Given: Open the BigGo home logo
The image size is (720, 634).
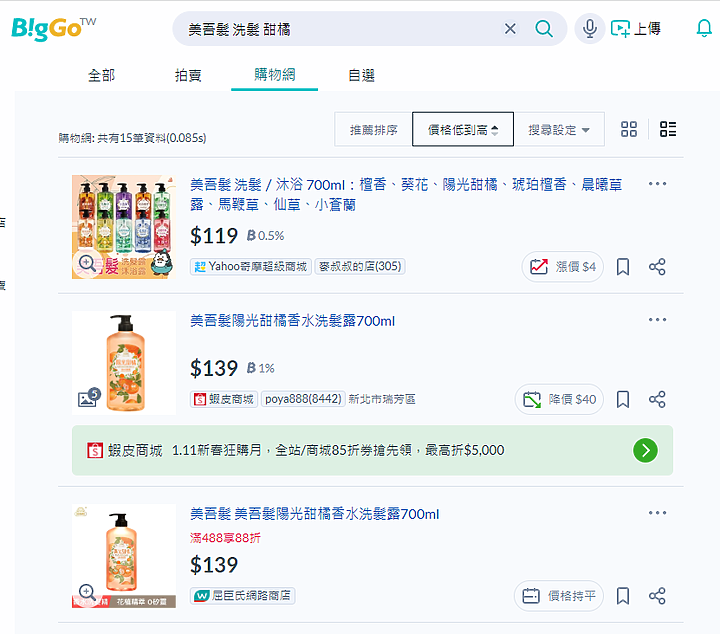Looking at the screenshot, I should point(53,28).
